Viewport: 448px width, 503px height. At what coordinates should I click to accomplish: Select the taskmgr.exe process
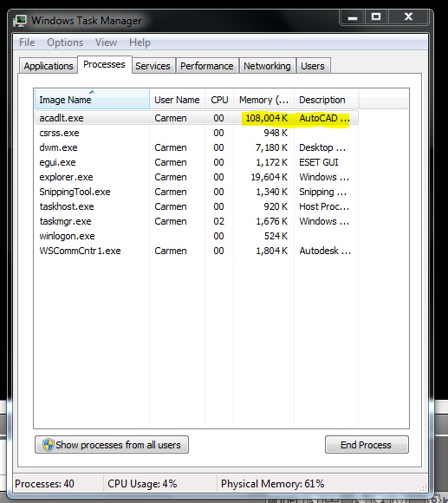[x=197, y=221]
